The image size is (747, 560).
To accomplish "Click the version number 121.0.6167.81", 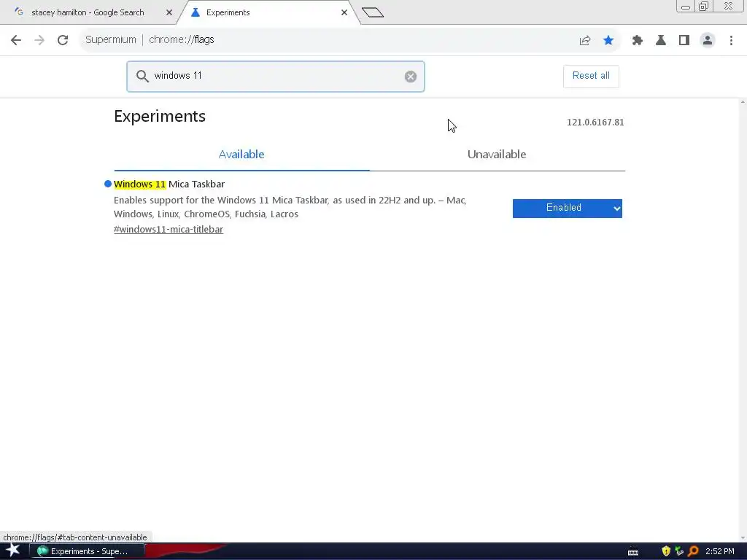I will tap(595, 122).
